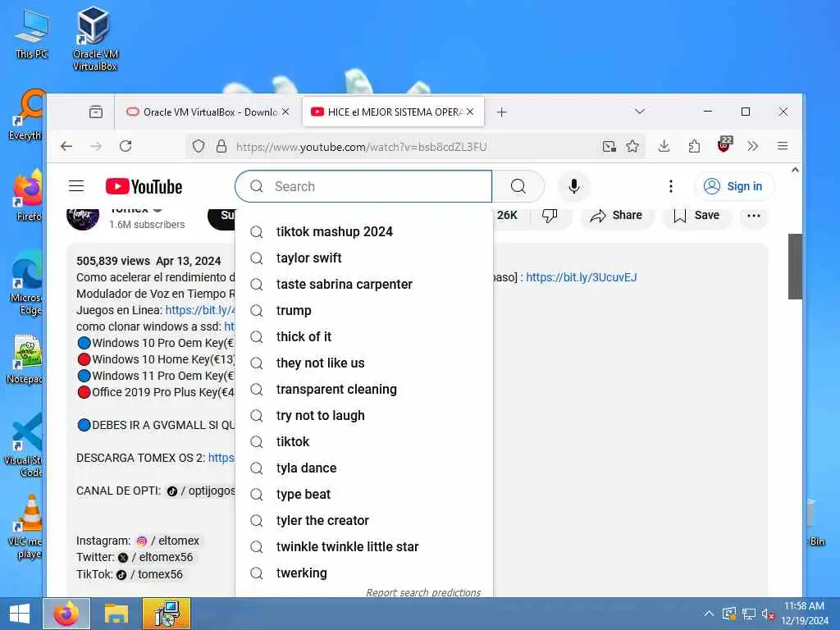
Task: Click the search magnifier button
Action: (518, 186)
